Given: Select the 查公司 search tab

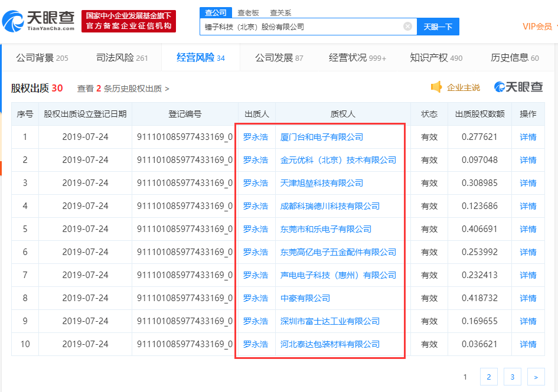Looking at the screenshot, I should 216,13.
